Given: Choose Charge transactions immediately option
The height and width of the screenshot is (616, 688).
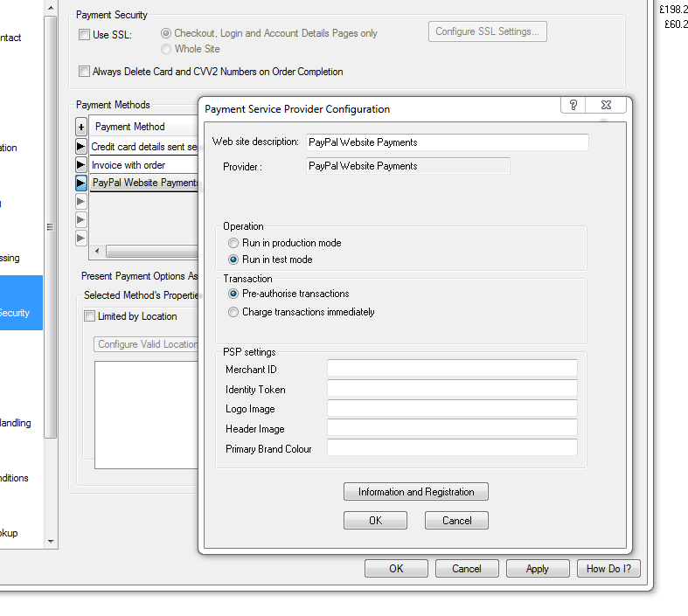Looking at the screenshot, I should (x=233, y=312).
